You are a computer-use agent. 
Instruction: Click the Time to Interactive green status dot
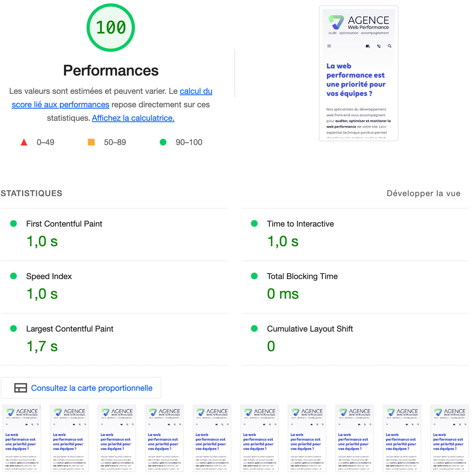point(255,224)
